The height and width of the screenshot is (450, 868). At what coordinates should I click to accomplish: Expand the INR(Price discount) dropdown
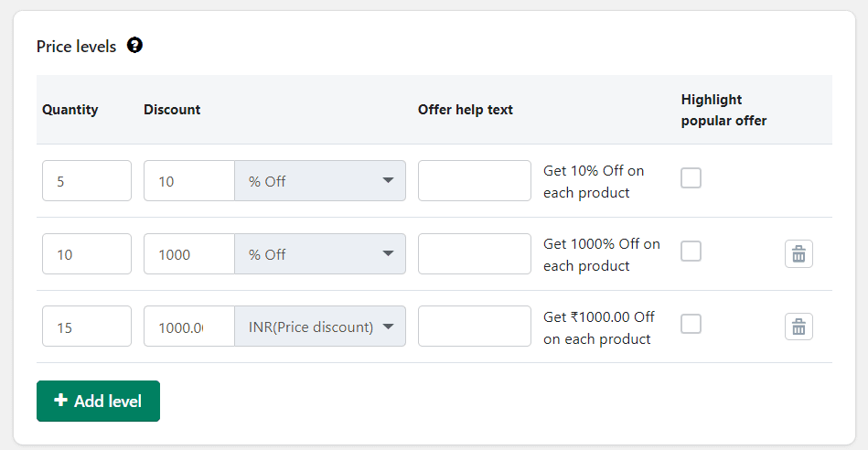[320, 327]
